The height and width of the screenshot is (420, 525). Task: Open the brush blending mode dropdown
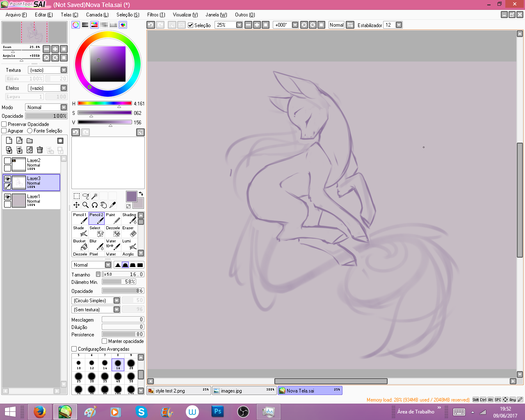click(x=108, y=265)
